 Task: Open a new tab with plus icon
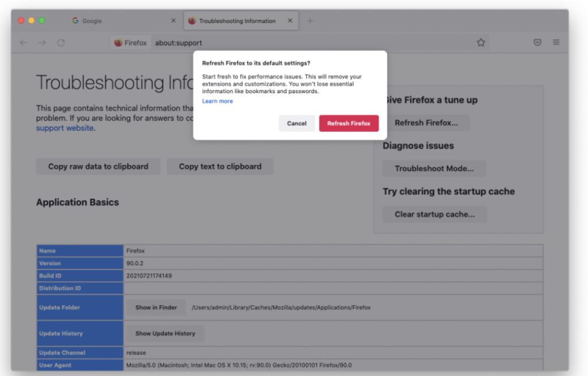click(x=310, y=21)
